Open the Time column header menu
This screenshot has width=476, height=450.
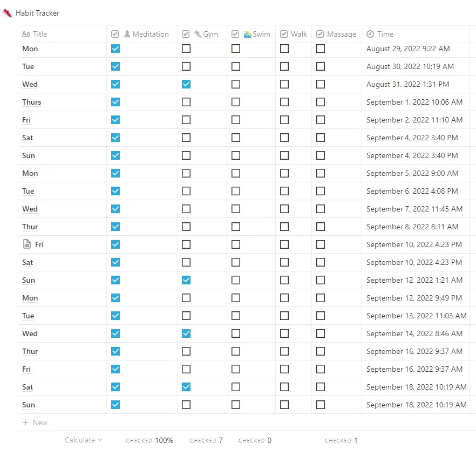385,34
